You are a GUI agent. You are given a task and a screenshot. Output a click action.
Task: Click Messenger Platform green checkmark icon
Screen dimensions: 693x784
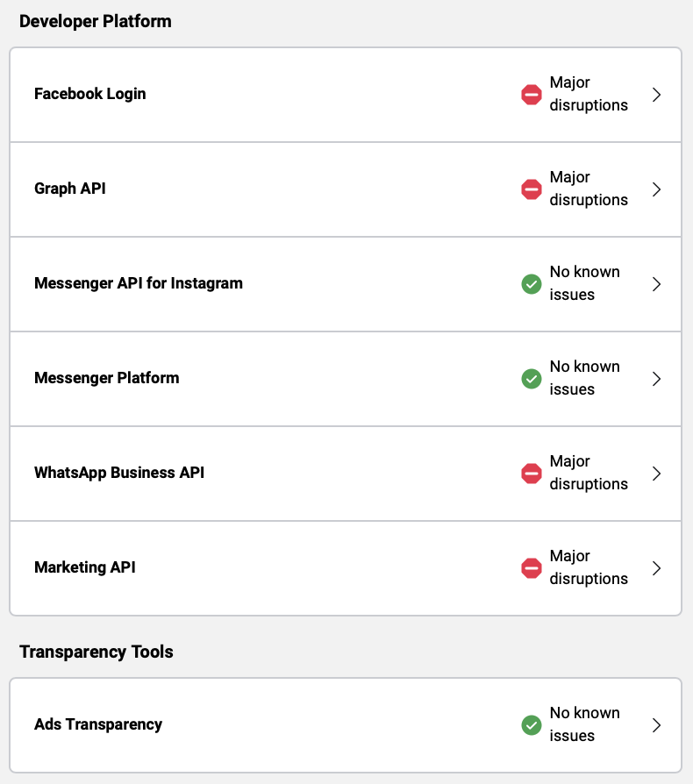pos(531,379)
